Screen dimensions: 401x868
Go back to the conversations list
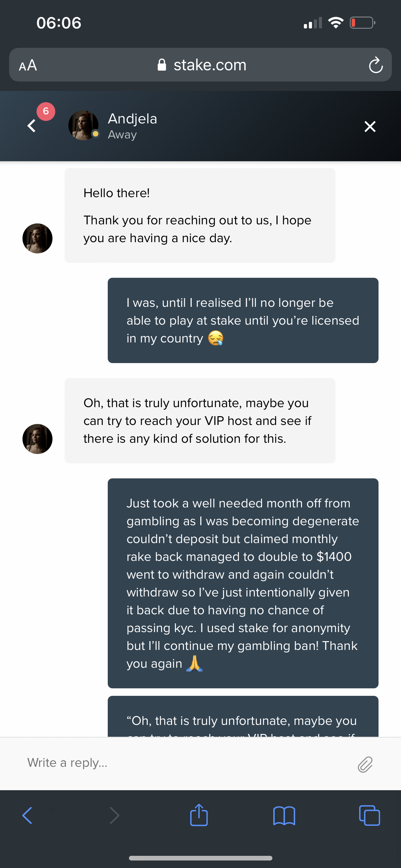tap(32, 126)
